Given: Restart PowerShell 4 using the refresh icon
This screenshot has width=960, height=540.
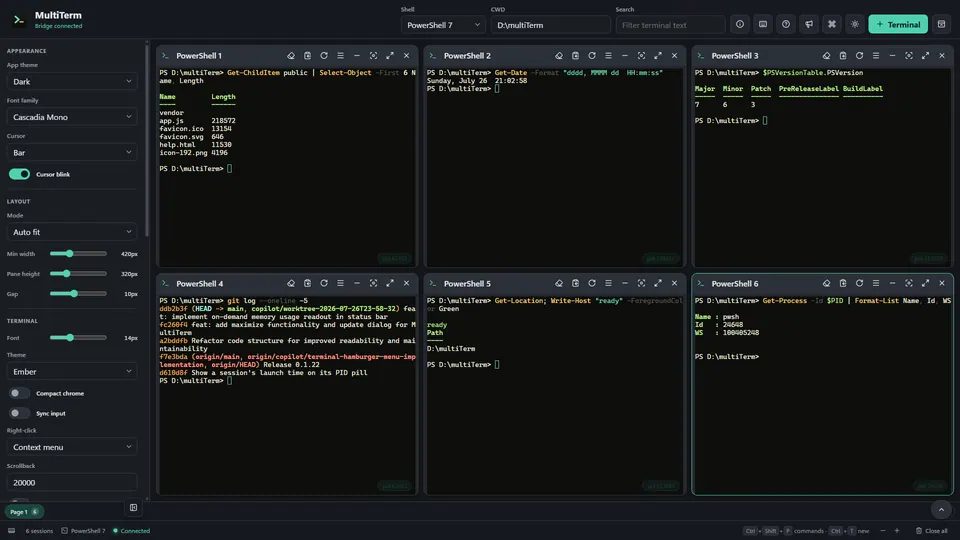Looking at the screenshot, I should 324,283.
